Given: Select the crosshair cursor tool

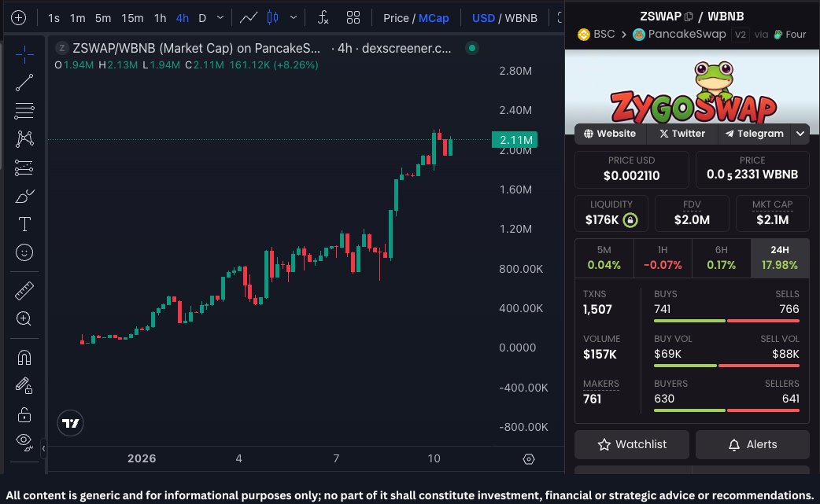Looking at the screenshot, I should (24, 54).
